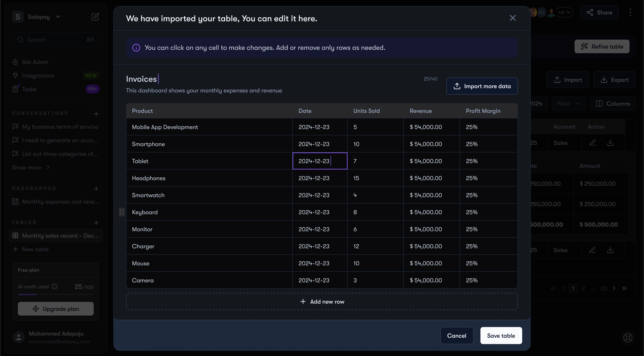Open Ask Adam in the sidebar
This screenshot has width=644, height=356.
tap(35, 62)
